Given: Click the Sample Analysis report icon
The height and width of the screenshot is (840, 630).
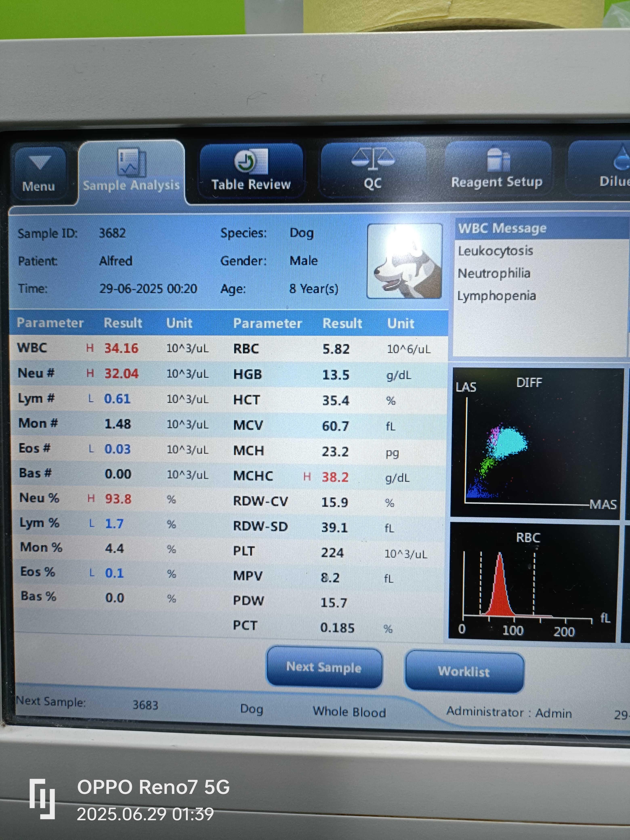Looking at the screenshot, I should click(131, 163).
